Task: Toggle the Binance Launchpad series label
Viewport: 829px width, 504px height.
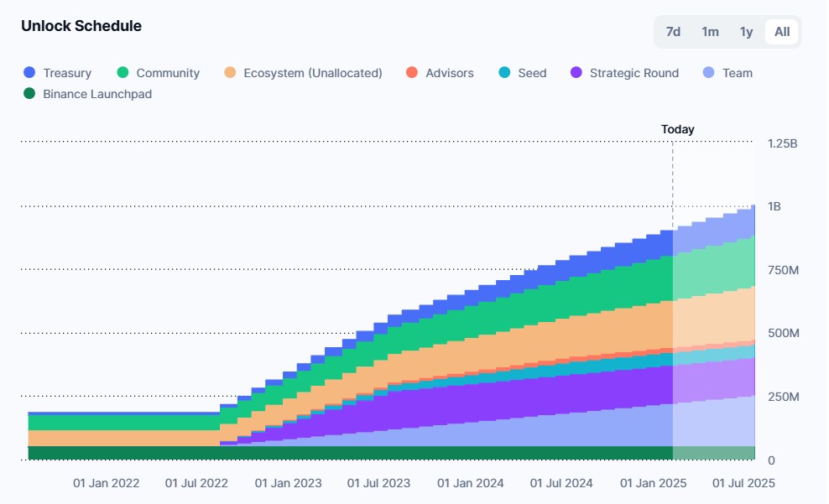Action: click(x=97, y=94)
